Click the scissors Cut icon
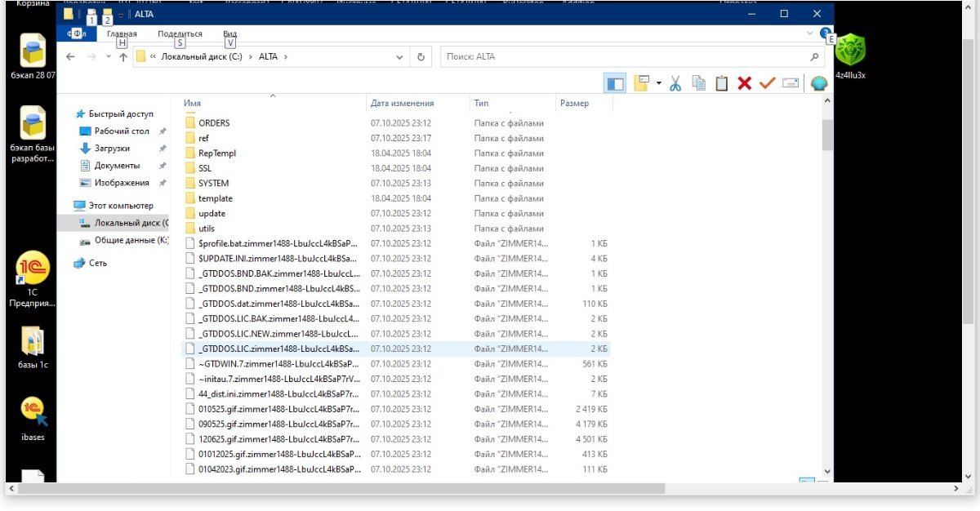Image resolution: width=980 pixels, height=511 pixels. click(x=675, y=83)
